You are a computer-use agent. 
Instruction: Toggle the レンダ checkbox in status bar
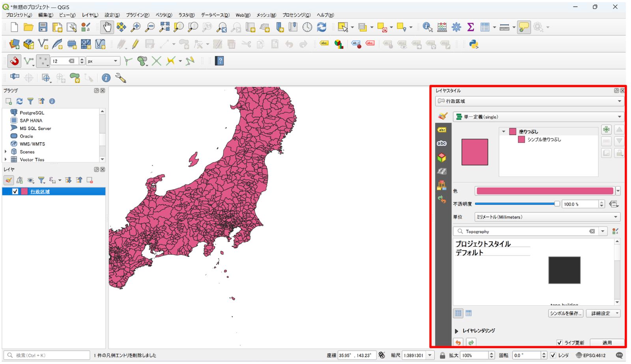tap(553, 355)
